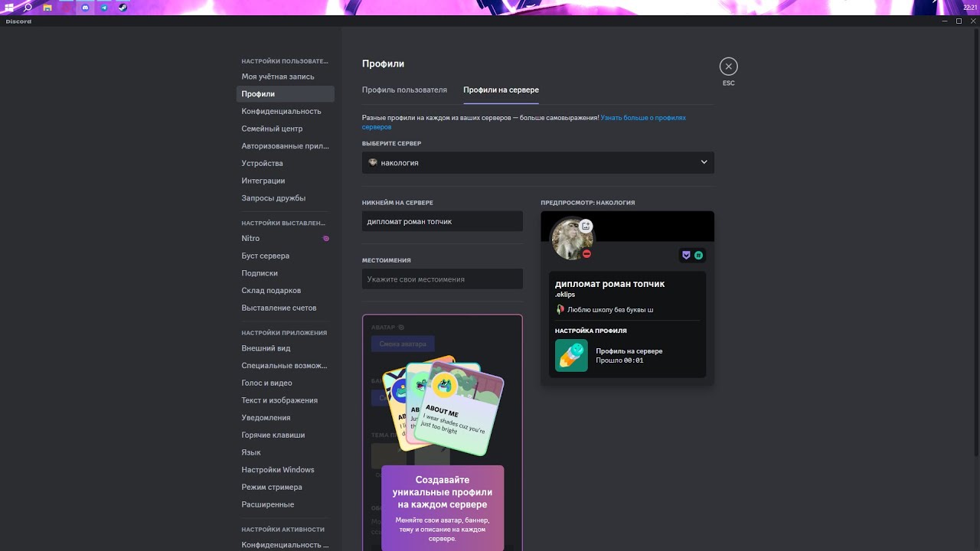
Task: Click the chevron arrow of server dropdown
Action: tap(704, 162)
